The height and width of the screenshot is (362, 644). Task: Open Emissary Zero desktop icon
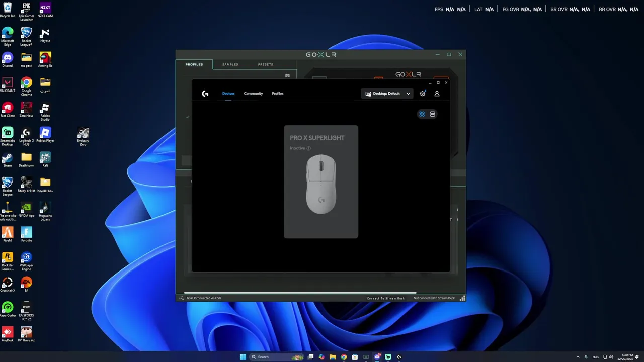click(83, 136)
